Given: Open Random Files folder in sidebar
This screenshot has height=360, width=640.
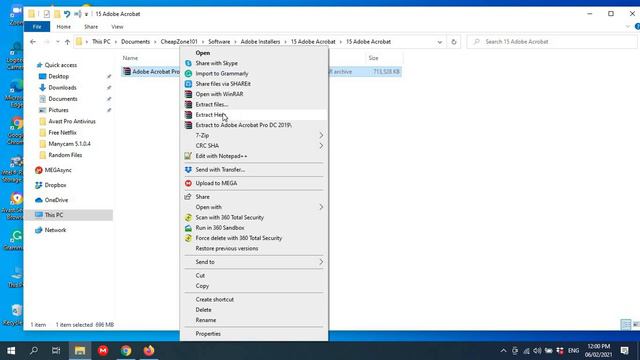Looking at the screenshot, I should 65,155.
